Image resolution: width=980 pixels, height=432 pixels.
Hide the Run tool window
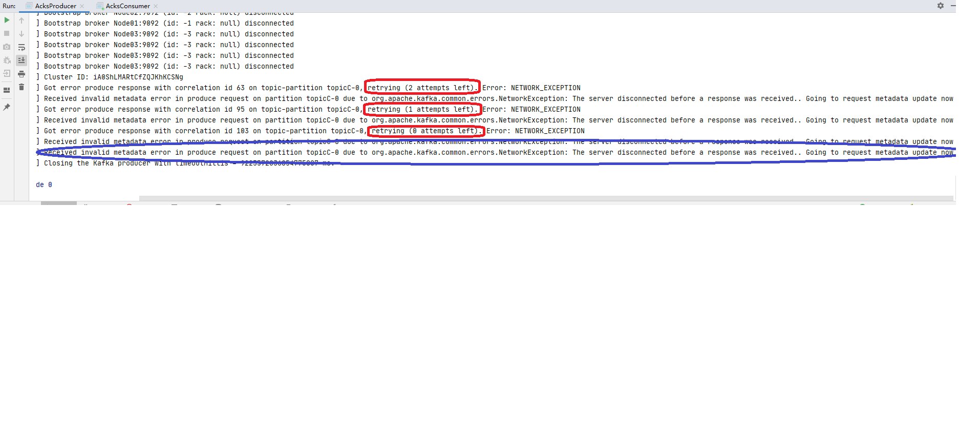coord(953,6)
